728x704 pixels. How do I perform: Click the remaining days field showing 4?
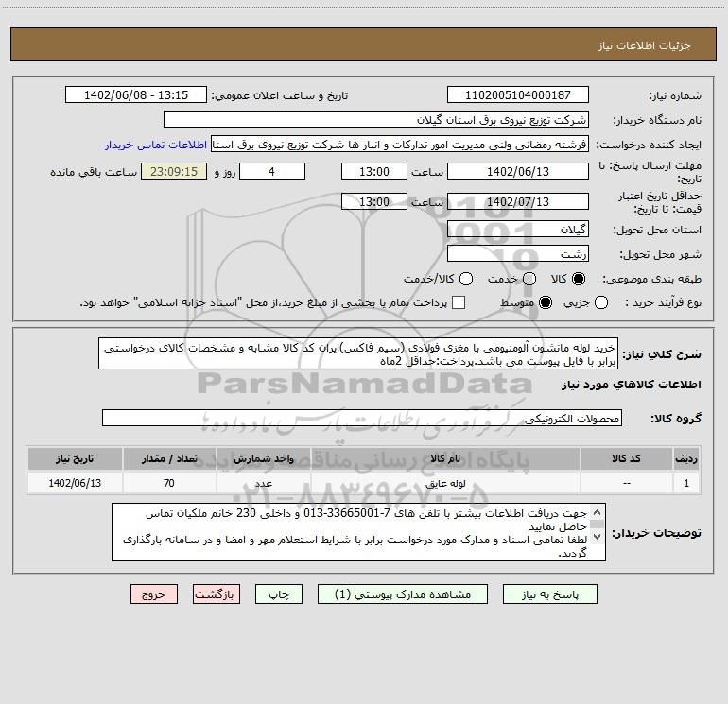272,172
